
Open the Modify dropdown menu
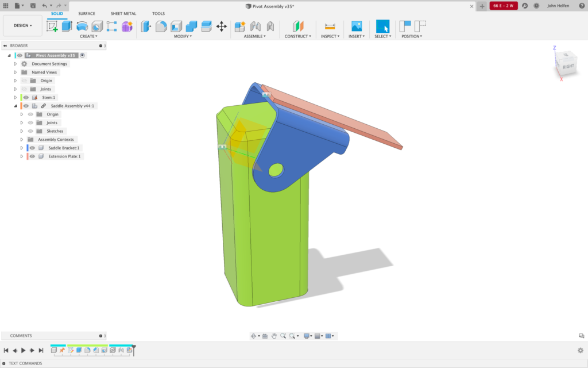pos(184,36)
